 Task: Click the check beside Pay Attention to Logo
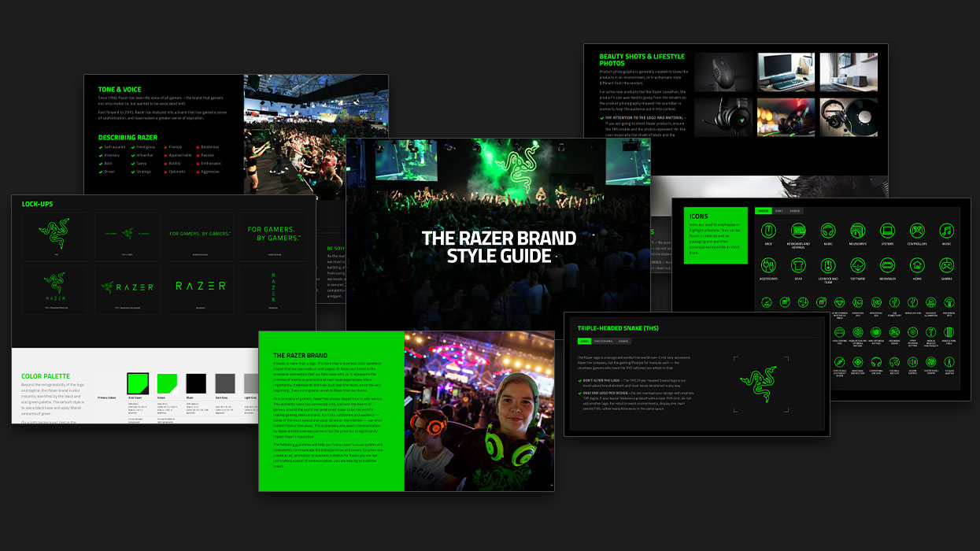(602, 117)
